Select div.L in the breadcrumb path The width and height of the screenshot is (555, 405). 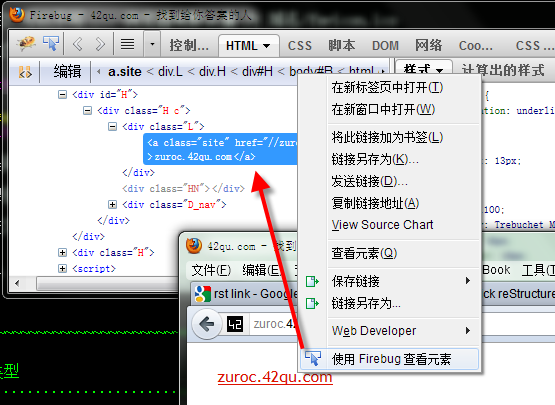point(170,72)
